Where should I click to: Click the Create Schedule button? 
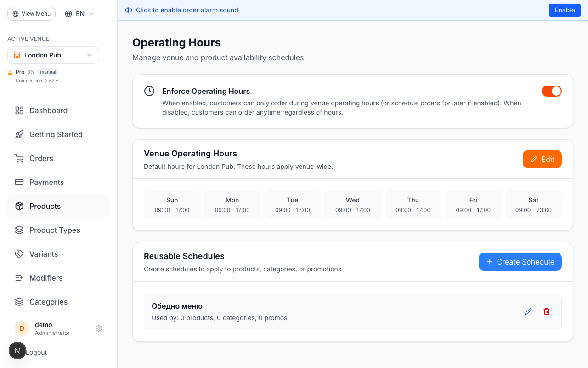pos(520,262)
